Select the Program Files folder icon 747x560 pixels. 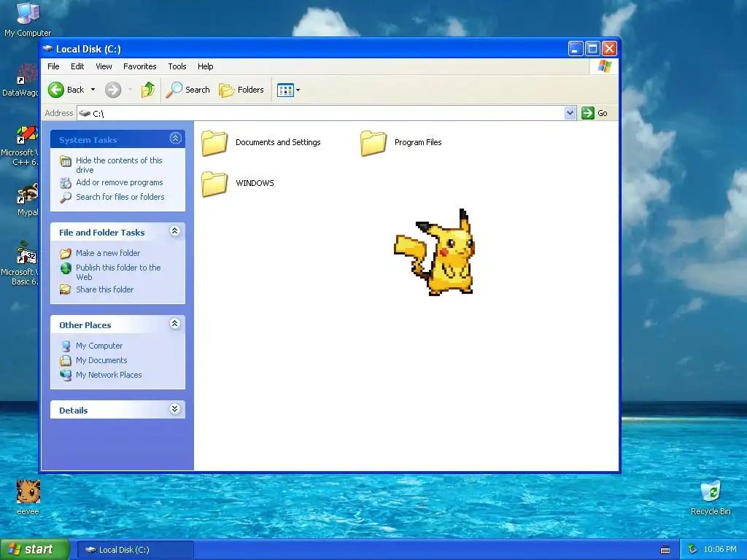pos(373,143)
